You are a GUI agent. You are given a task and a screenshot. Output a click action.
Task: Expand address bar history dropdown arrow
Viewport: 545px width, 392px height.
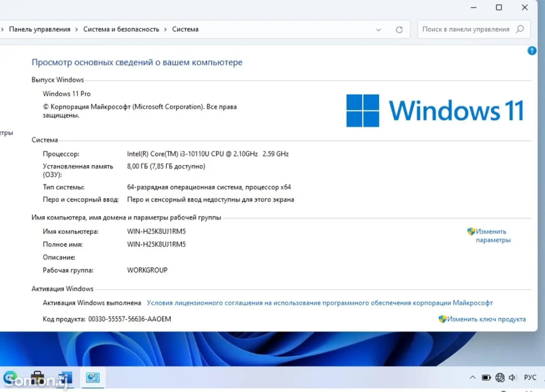(x=378, y=30)
